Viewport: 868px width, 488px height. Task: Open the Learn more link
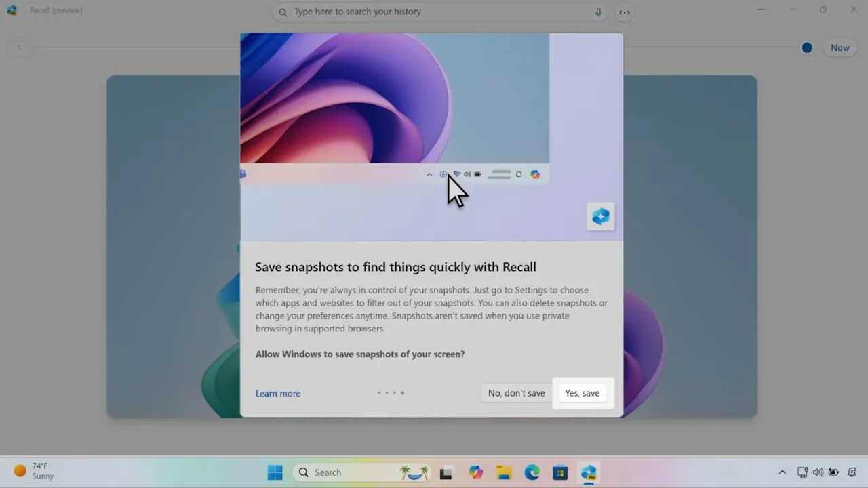click(278, 393)
